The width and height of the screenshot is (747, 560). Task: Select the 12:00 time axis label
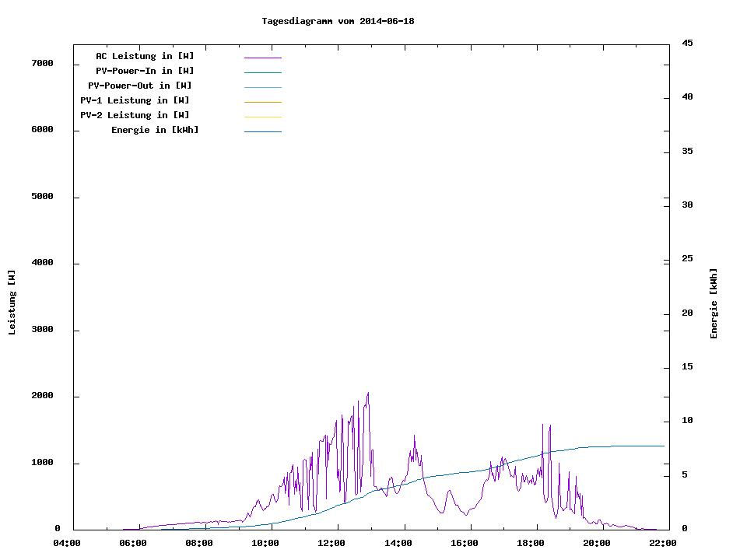[331, 543]
